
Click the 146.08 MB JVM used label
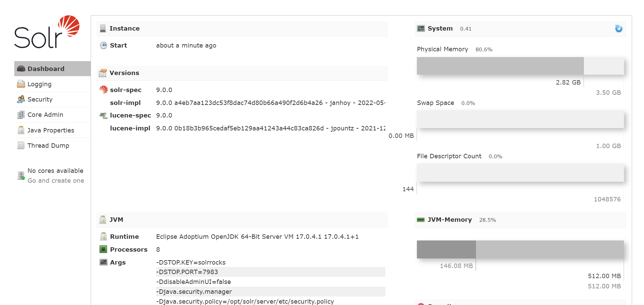(x=456, y=266)
